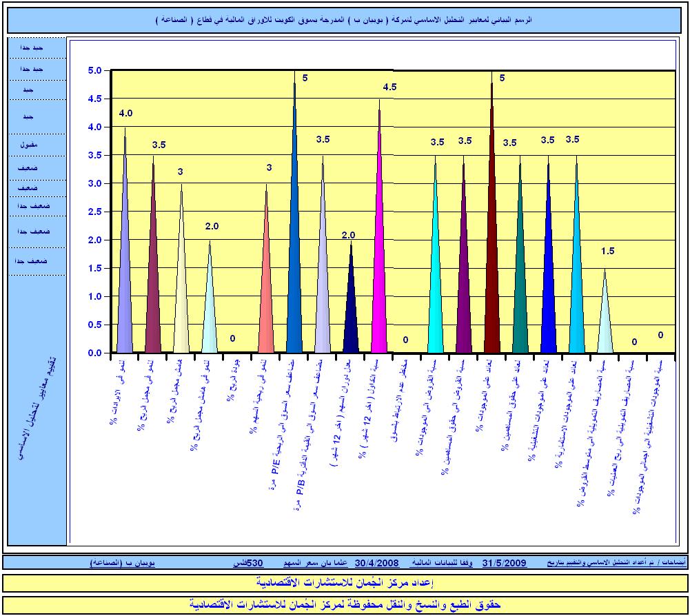
Task: Click the yellow banner إعداد مركز الجُمان
Action: 345,583
